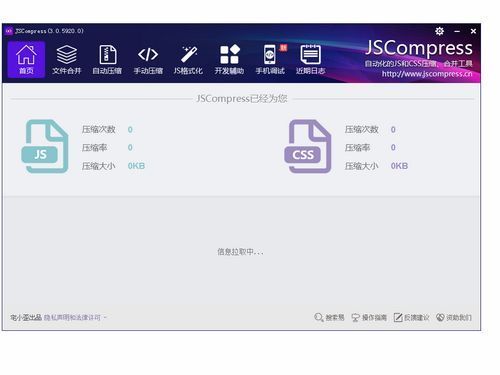Open the 开发辅助 developer assist icon

tap(229, 60)
